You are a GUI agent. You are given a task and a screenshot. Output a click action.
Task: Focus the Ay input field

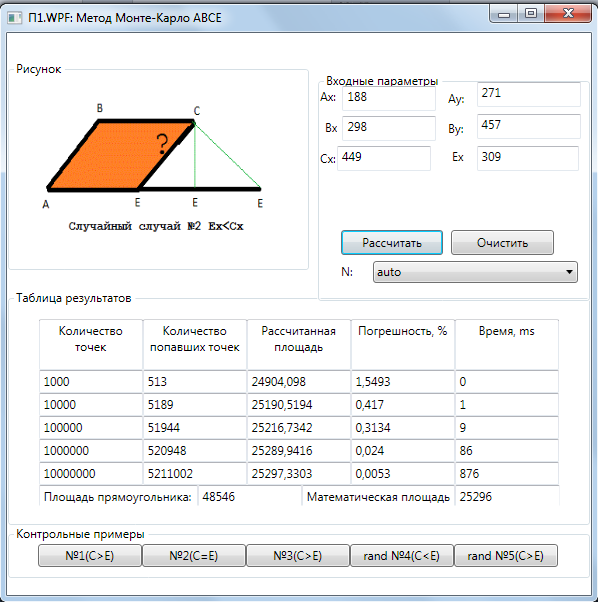(529, 94)
